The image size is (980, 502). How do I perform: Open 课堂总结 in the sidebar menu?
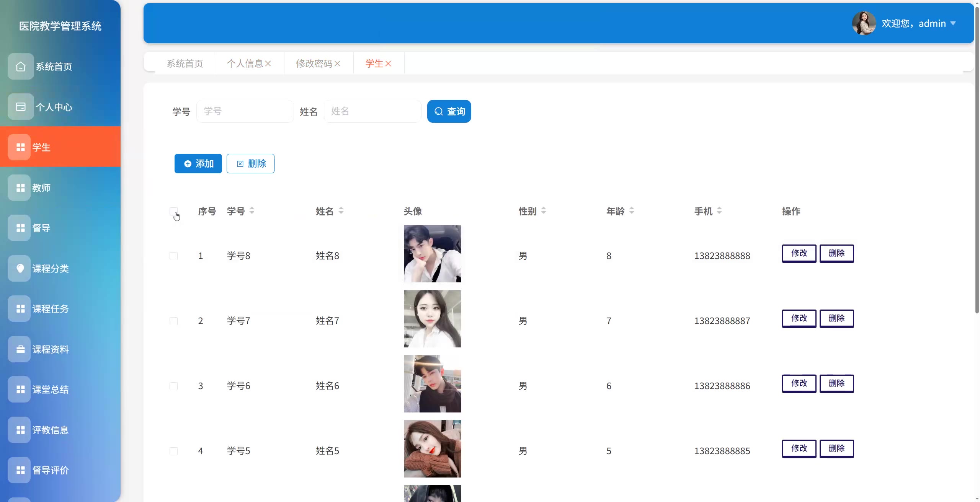click(50, 390)
